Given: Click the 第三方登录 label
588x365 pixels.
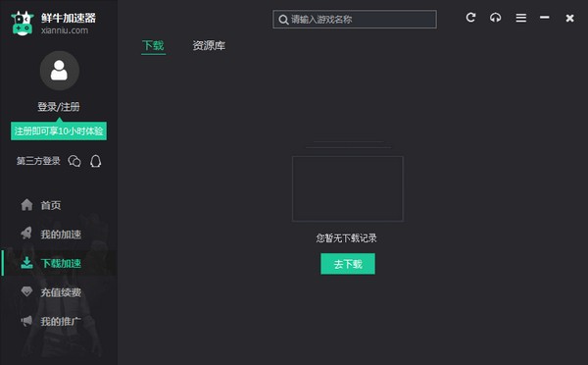Looking at the screenshot, I should click(38, 161).
